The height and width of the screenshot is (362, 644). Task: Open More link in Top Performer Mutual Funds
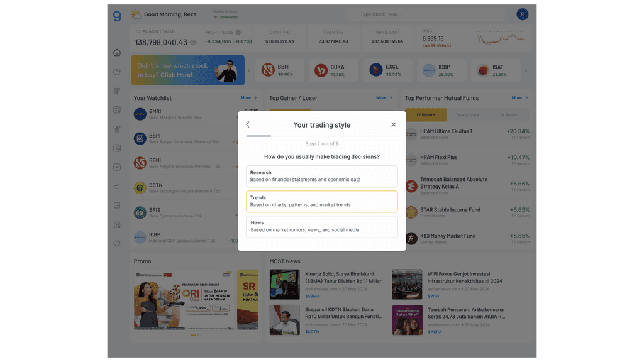(x=519, y=97)
